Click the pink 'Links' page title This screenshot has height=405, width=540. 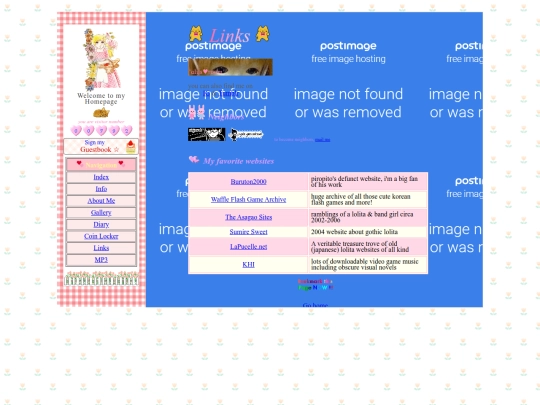(x=230, y=35)
